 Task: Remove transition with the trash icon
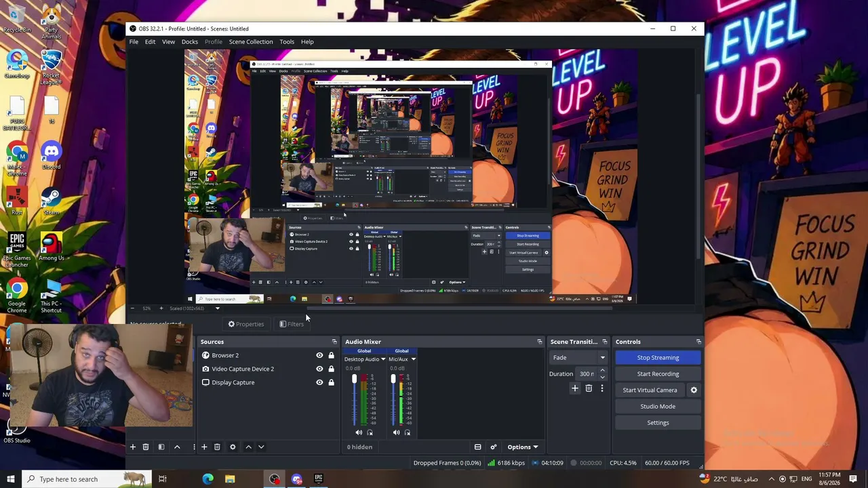click(x=589, y=388)
